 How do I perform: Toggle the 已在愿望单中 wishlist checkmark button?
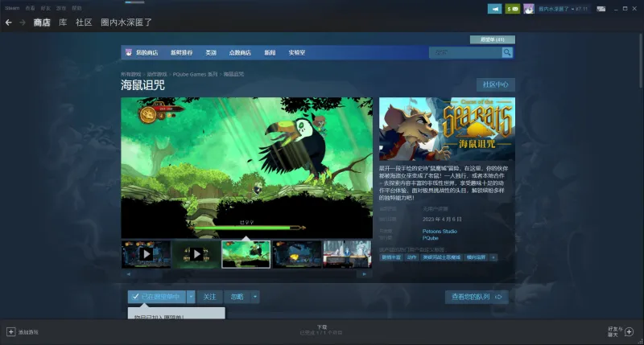tap(157, 297)
